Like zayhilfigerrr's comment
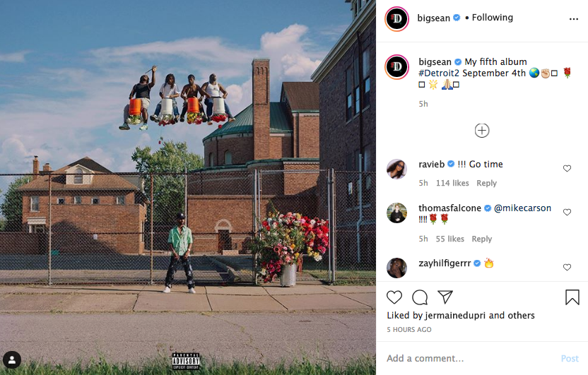Viewport: 588px width, 375px height. click(x=567, y=267)
